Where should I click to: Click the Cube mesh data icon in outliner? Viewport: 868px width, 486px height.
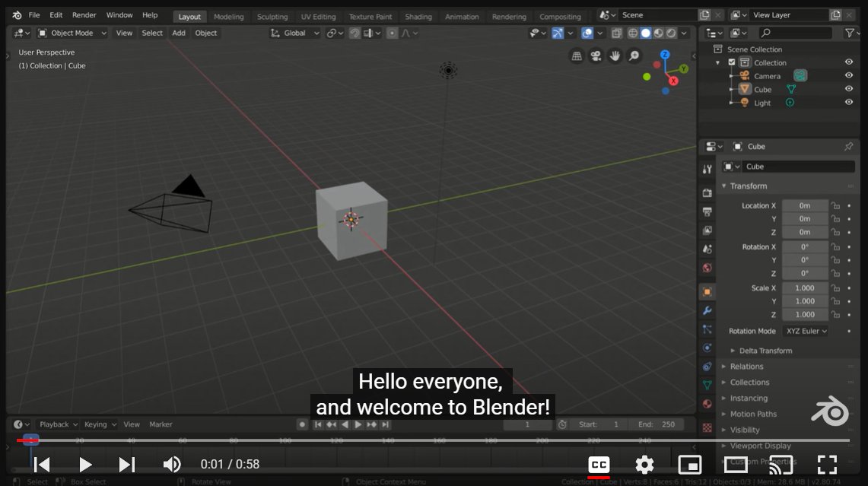pos(791,89)
